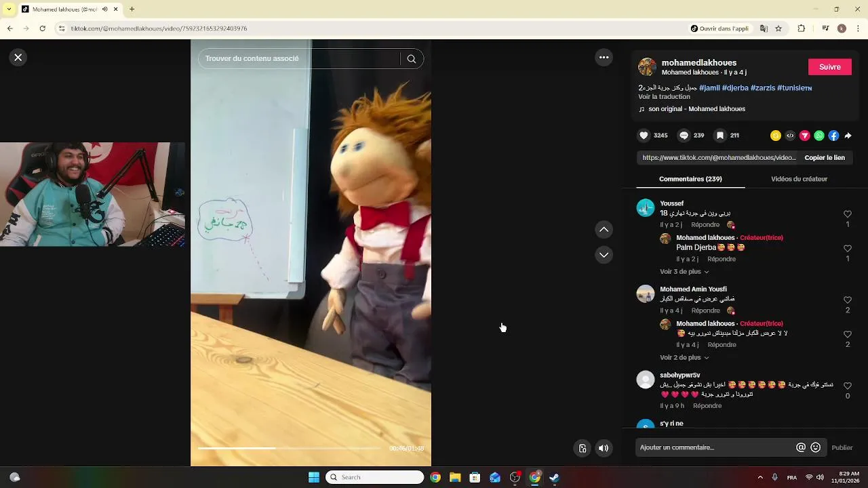The image size is (868, 488).
Task: Open the three-dots options menu on video
Action: click(x=604, y=58)
